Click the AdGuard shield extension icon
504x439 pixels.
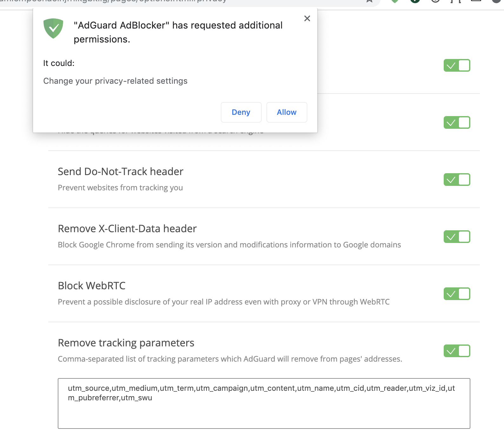[395, 2]
